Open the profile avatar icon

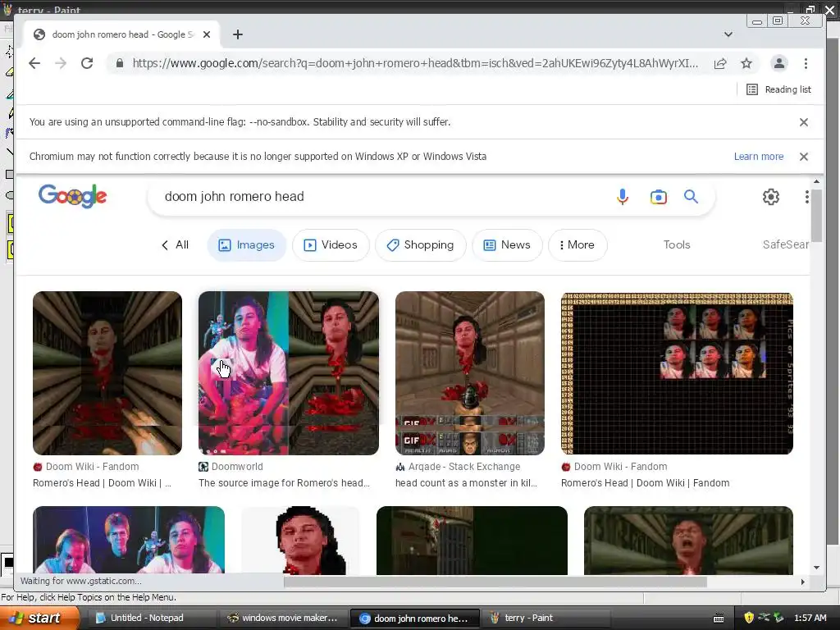pyautogui.click(x=779, y=63)
